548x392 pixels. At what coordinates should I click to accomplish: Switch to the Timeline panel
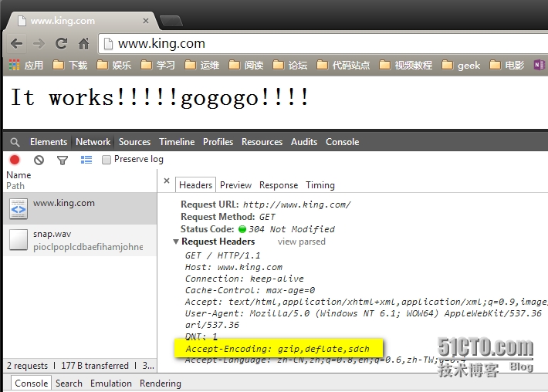click(177, 142)
